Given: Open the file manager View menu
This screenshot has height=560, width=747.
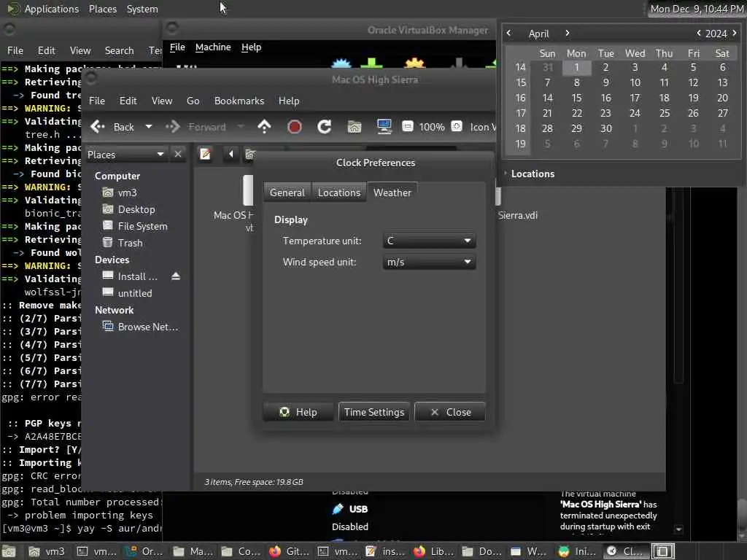Looking at the screenshot, I should tap(162, 101).
